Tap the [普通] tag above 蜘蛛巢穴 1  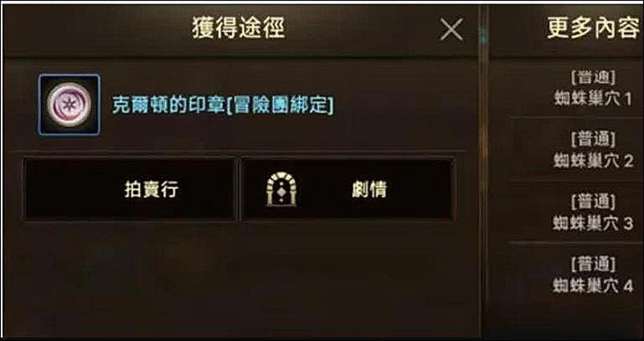click(x=593, y=77)
